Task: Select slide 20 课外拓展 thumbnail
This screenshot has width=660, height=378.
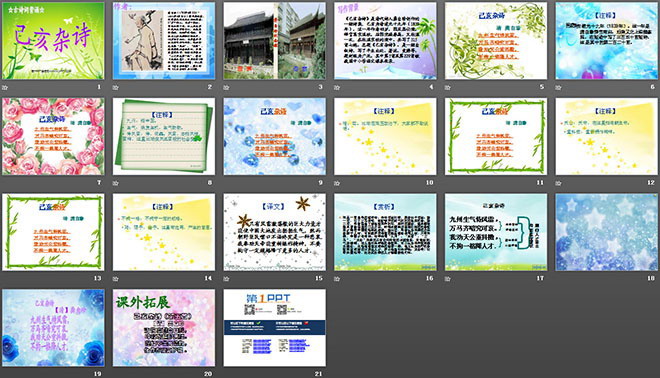Action: [x=164, y=327]
